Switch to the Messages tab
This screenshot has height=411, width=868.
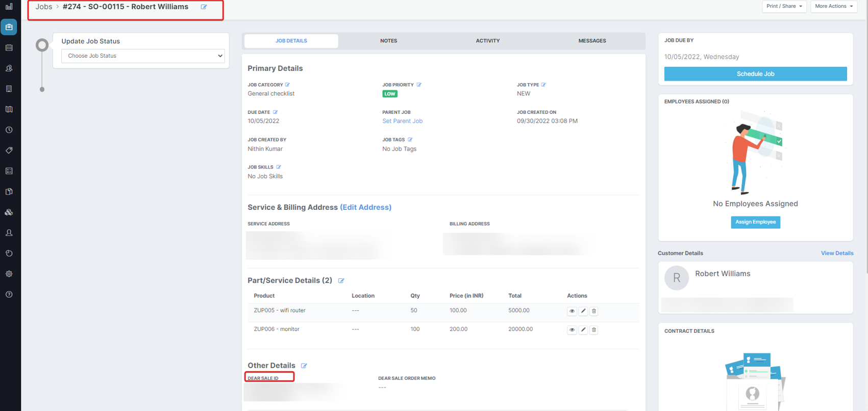point(592,41)
